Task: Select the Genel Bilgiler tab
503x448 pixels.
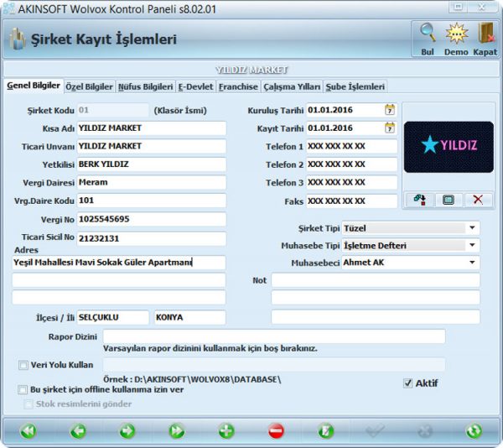Action: [34, 86]
